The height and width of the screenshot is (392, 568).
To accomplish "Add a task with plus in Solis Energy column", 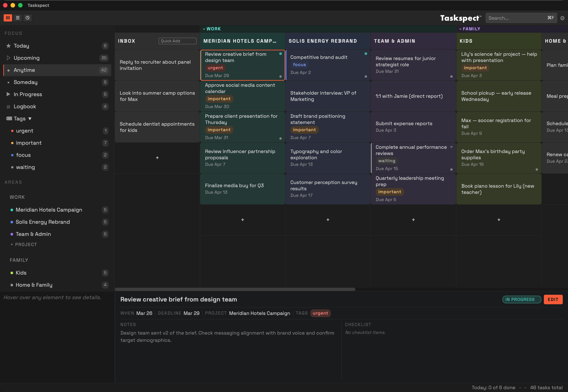I will pos(328,220).
